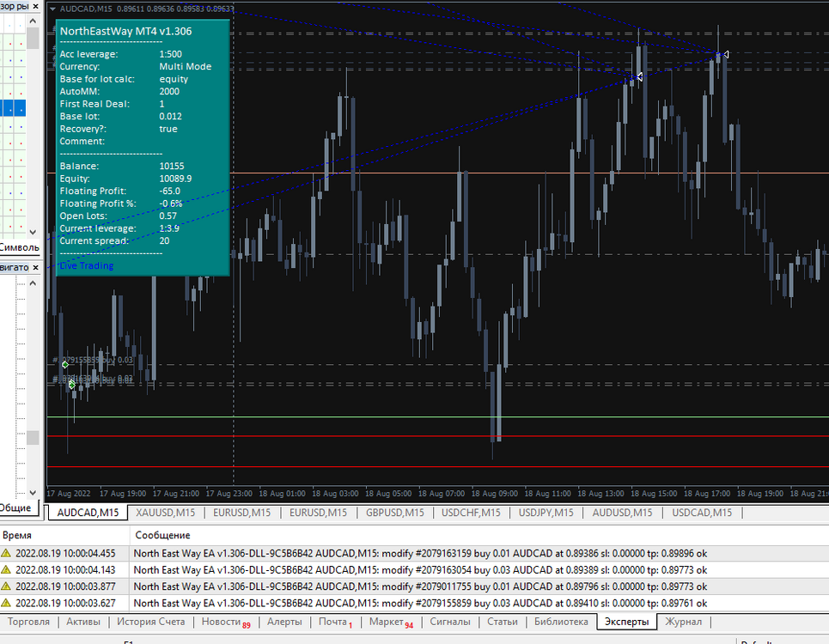Viewport: 829px width, 644px height.
Task: Select the Символы tab in Market Watch
Action: click(20, 247)
